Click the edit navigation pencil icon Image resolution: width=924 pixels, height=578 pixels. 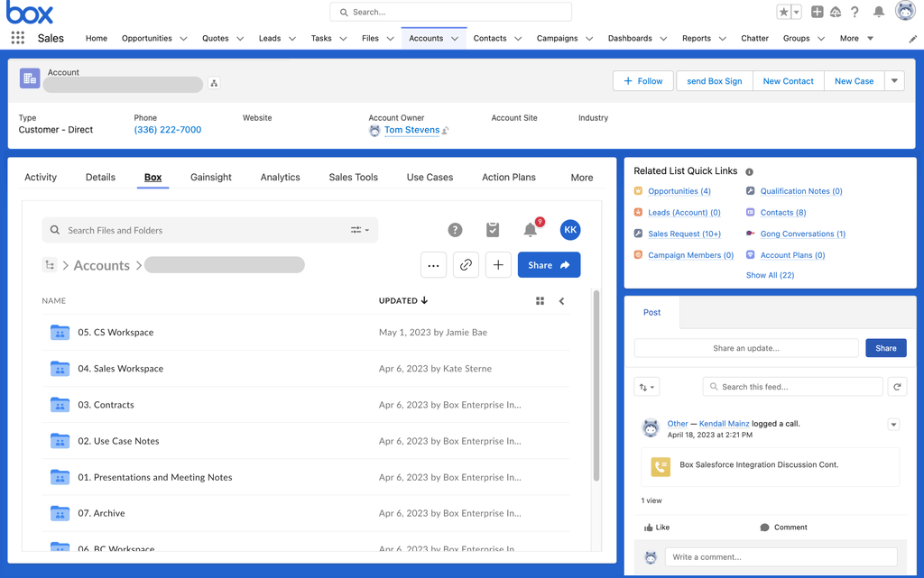[912, 39]
